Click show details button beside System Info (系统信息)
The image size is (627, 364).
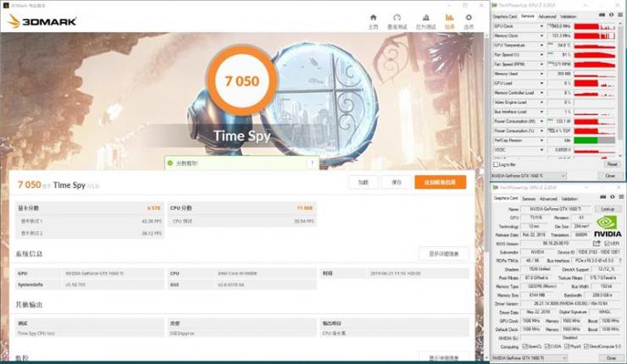pos(444,254)
